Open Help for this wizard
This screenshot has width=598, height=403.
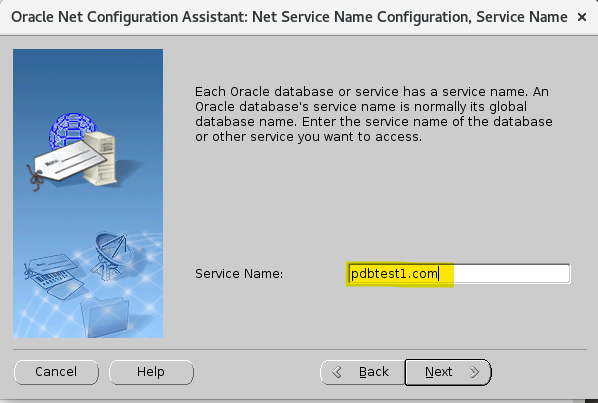click(x=151, y=372)
